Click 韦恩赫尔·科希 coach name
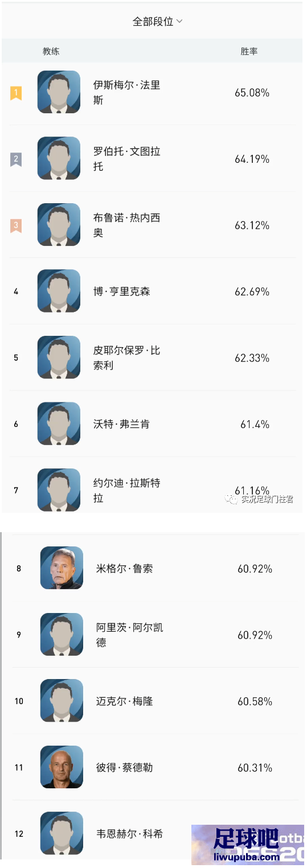 [x=130, y=834]
